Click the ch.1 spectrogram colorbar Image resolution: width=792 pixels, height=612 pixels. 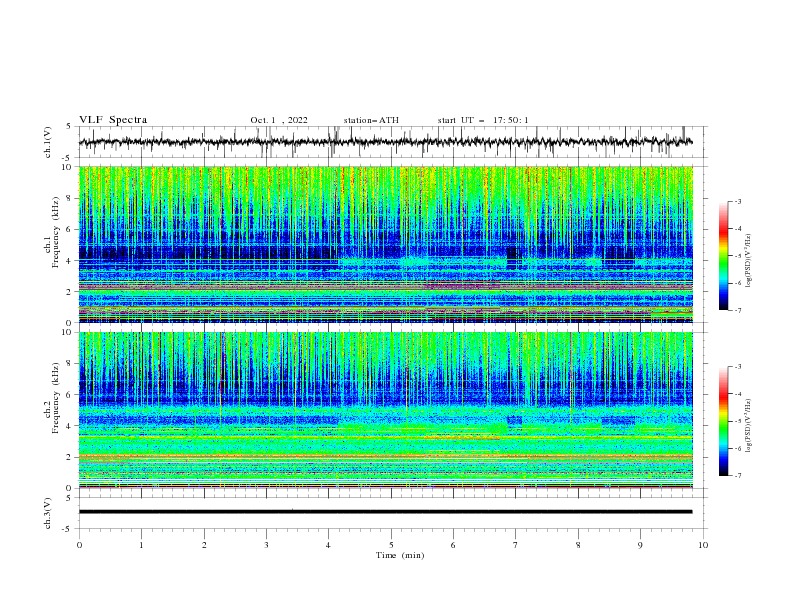[x=723, y=256]
